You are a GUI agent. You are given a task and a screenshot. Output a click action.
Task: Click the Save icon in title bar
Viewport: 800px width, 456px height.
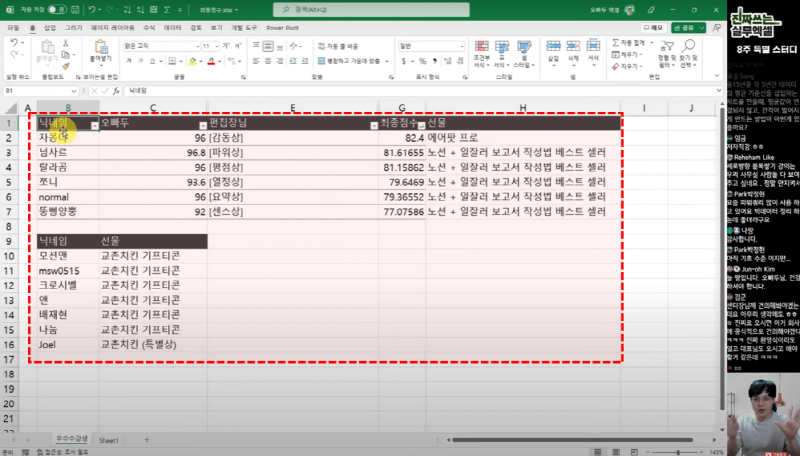tap(75, 10)
